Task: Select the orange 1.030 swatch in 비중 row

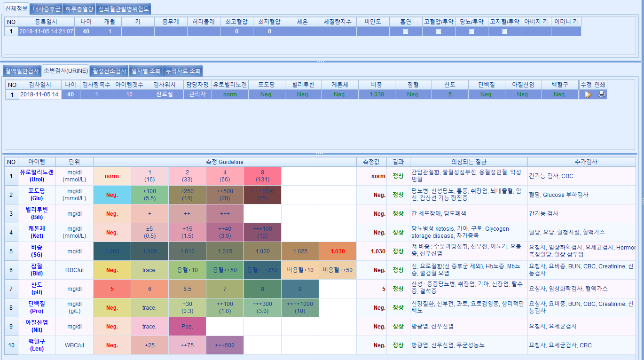Action: tap(338, 251)
